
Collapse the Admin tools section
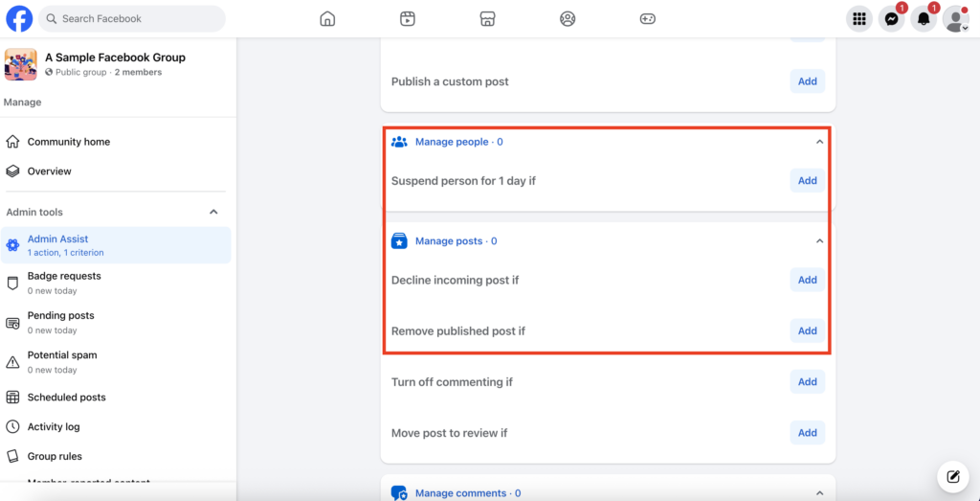[213, 213]
